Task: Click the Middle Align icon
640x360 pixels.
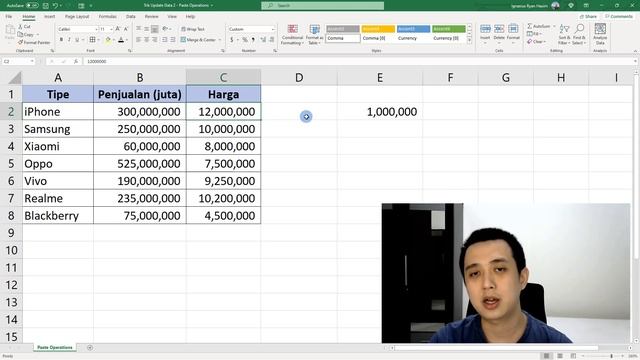Action: tap(147, 29)
